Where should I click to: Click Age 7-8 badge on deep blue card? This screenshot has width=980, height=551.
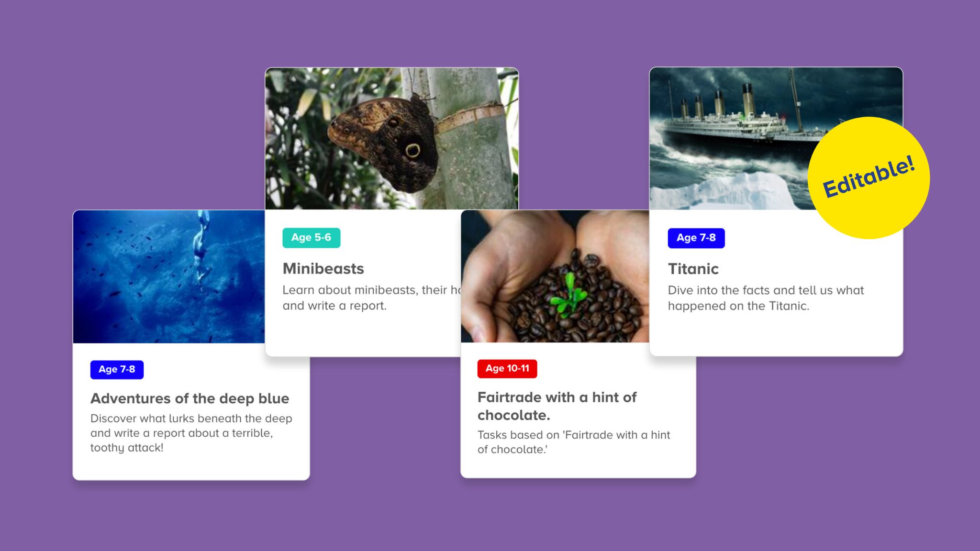117,369
